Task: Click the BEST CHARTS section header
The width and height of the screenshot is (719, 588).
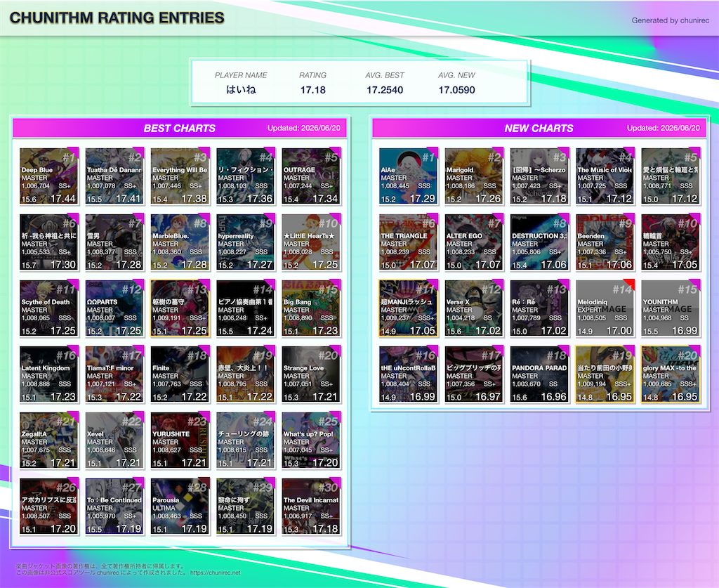Action: coord(179,128)
